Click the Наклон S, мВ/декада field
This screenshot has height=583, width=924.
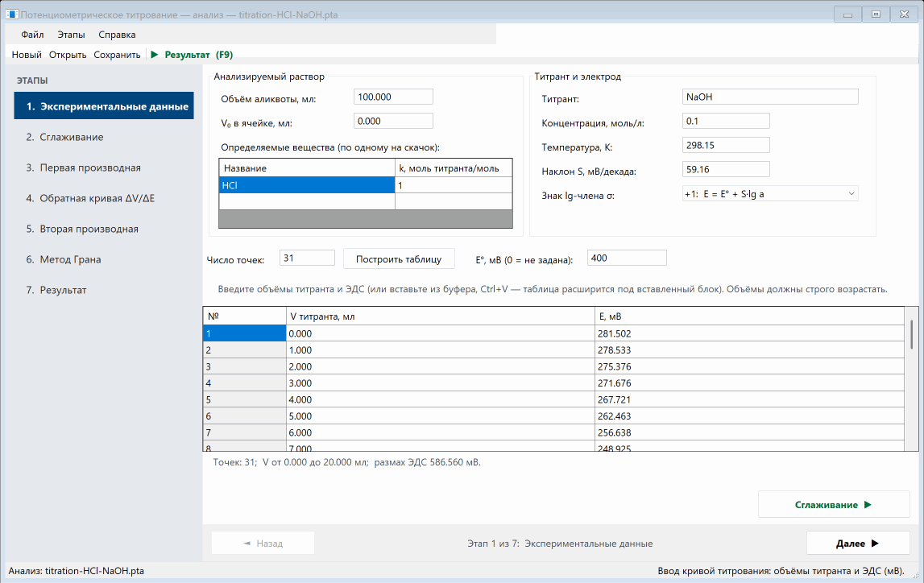pyautogui.click(x=726, y=169)
